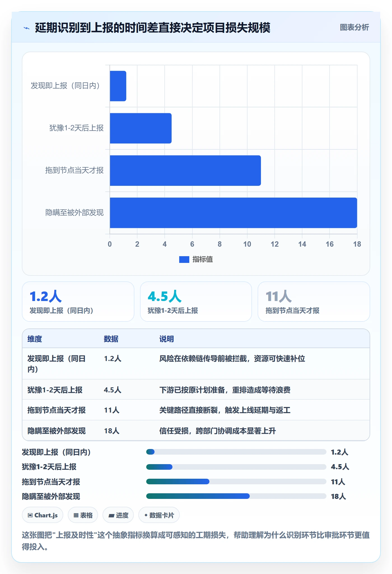Click the 4.5人 progress bar
The image size is (392, 574).
pyautogui.click(x=236, y=467)
